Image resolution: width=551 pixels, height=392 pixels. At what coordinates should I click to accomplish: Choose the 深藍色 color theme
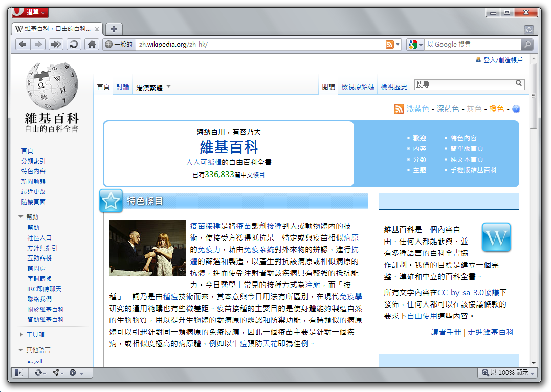click(448, 109)
